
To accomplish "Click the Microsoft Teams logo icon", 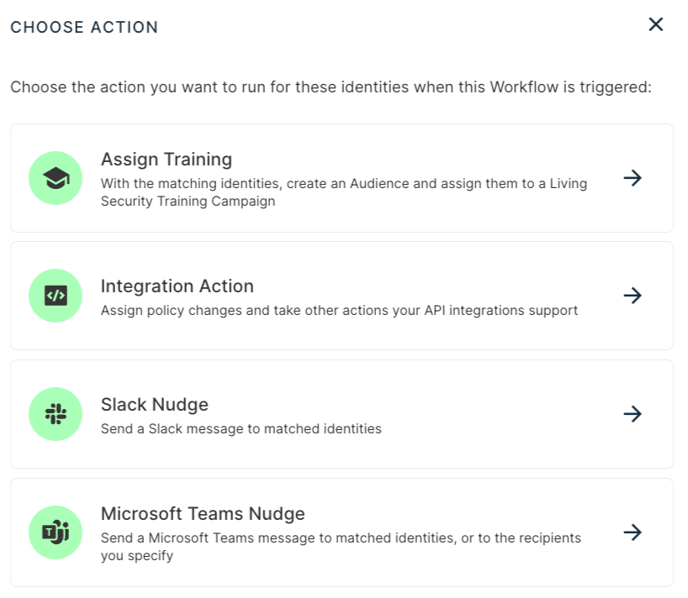I will (x=56, y=532).
